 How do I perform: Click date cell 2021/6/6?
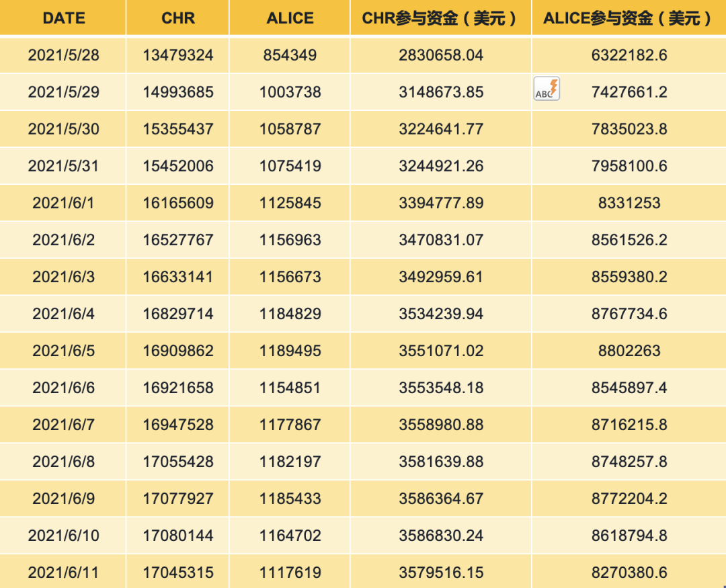(63, 388)
